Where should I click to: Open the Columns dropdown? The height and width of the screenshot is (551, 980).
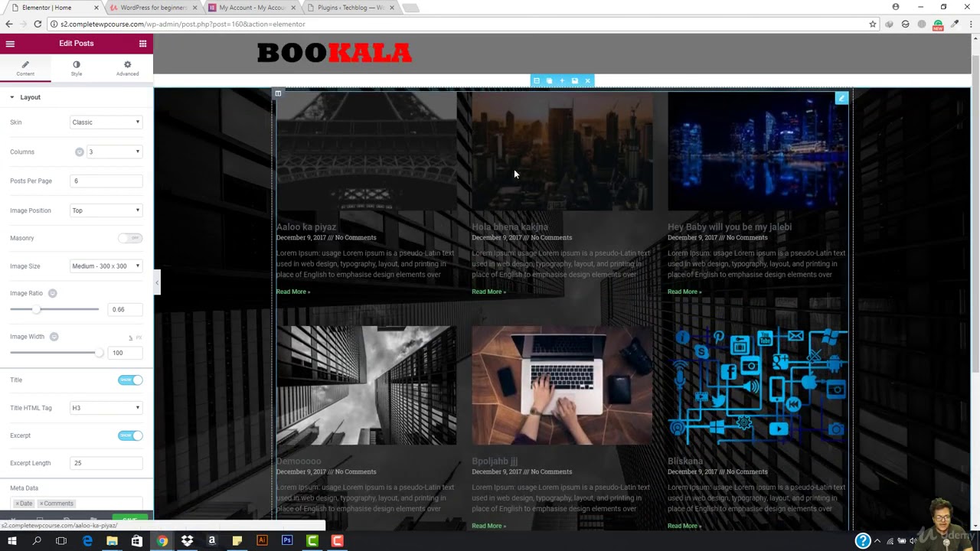[114, 152]
